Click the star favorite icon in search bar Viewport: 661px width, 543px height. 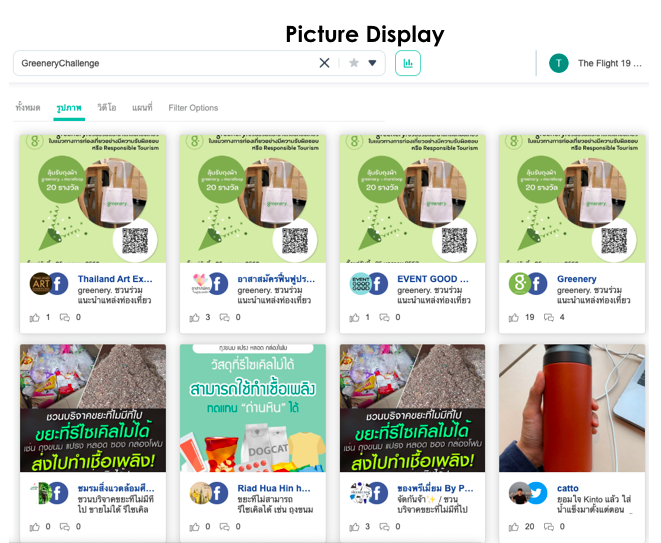(x=353, y=63)
